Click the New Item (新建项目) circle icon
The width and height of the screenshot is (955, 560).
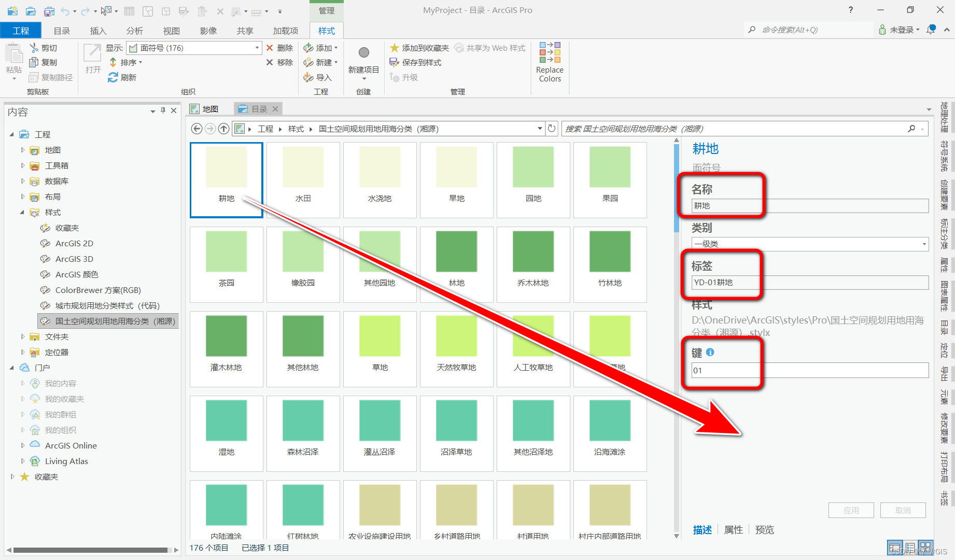[x=364, y=52]
